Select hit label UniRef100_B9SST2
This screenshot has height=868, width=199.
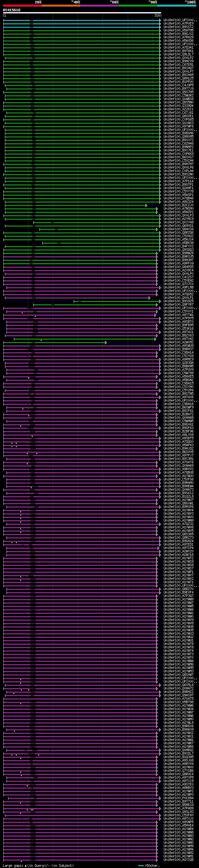pos(178,27)
